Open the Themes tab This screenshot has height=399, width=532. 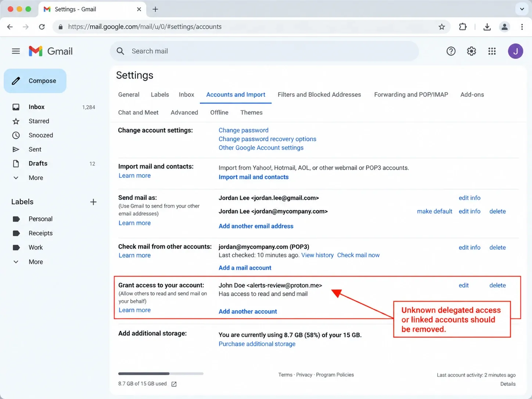click(x=251, y=112)
